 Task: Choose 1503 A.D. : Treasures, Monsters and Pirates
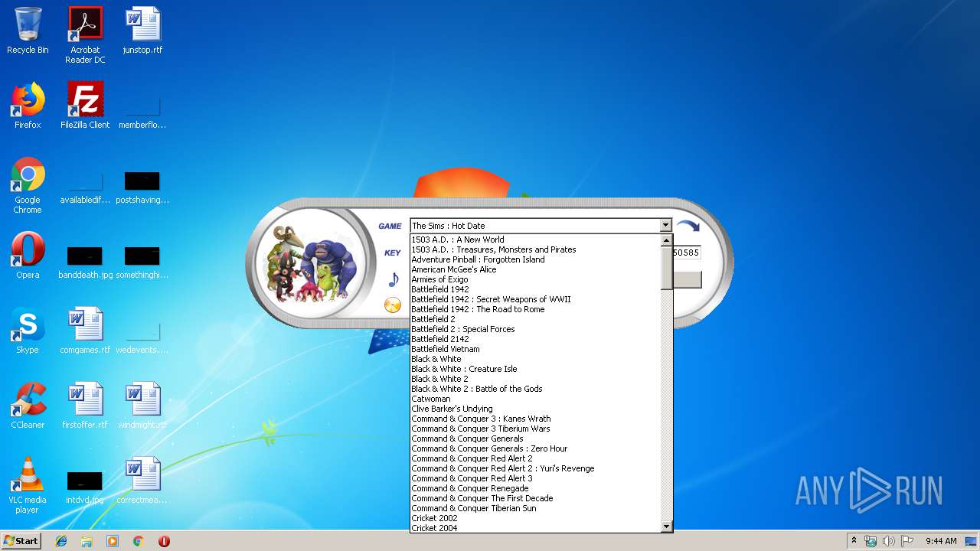(535, 249)
